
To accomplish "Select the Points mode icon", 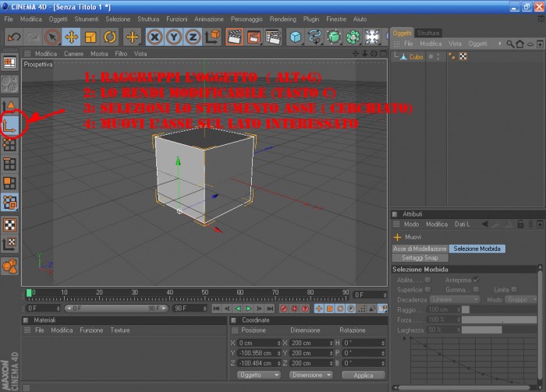I will tap(9, 144).
